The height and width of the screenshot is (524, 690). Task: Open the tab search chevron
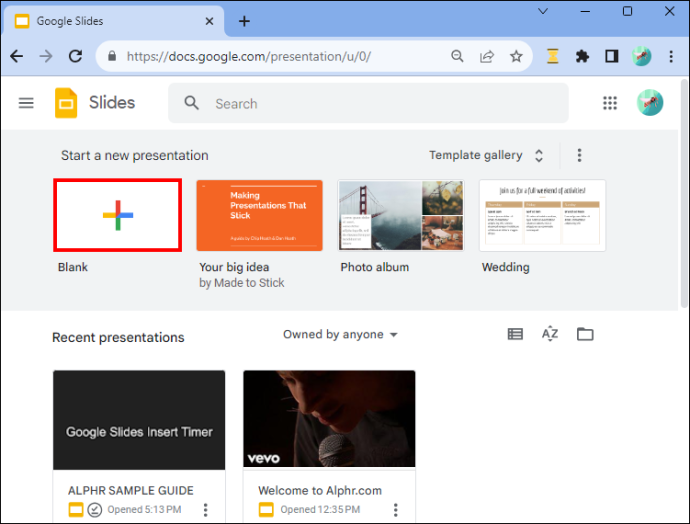pyautogui.click(x=543, y=11)
